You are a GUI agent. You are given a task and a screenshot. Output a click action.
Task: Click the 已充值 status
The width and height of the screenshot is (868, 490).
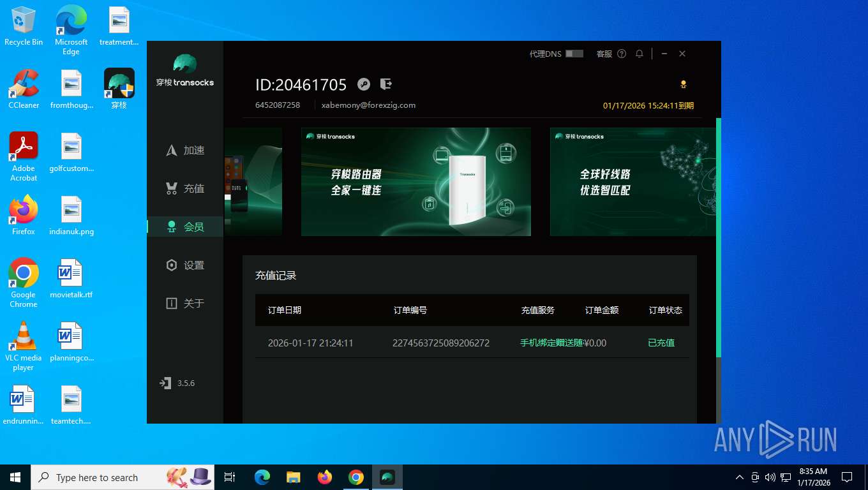[x=661, y=343]
